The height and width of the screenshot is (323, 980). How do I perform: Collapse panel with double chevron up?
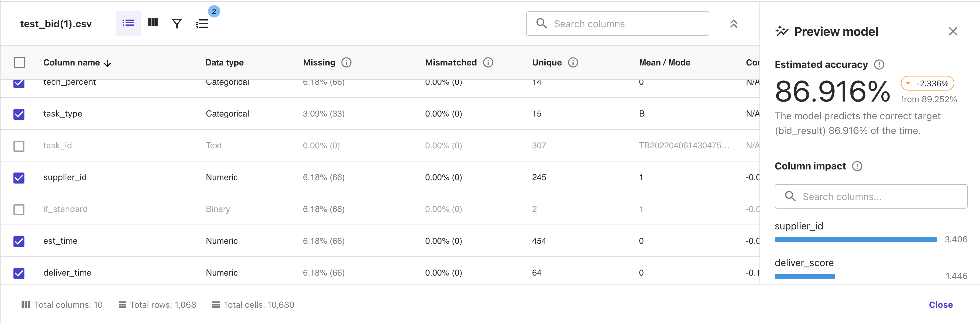tap(733, 24)
